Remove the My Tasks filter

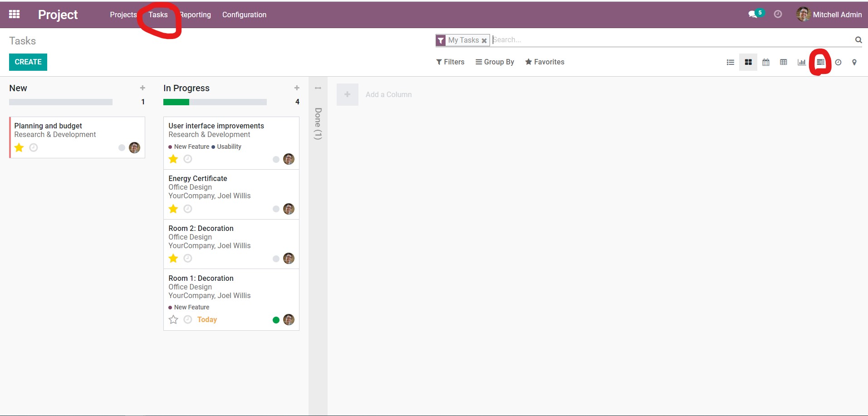484,40
